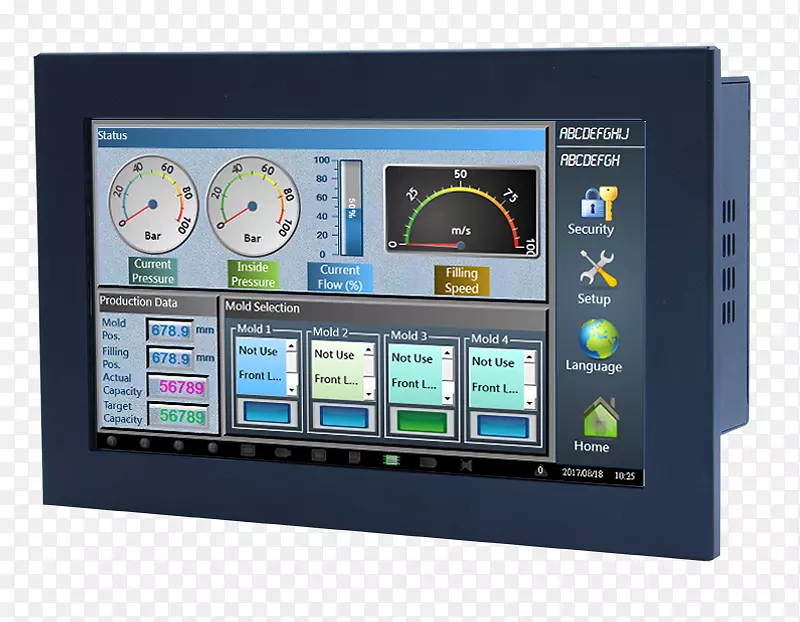Select 'Not Use' in Mold 1 list
Image resolution: width=800 pixels, height=622 pixels.
tap(258, 351)
